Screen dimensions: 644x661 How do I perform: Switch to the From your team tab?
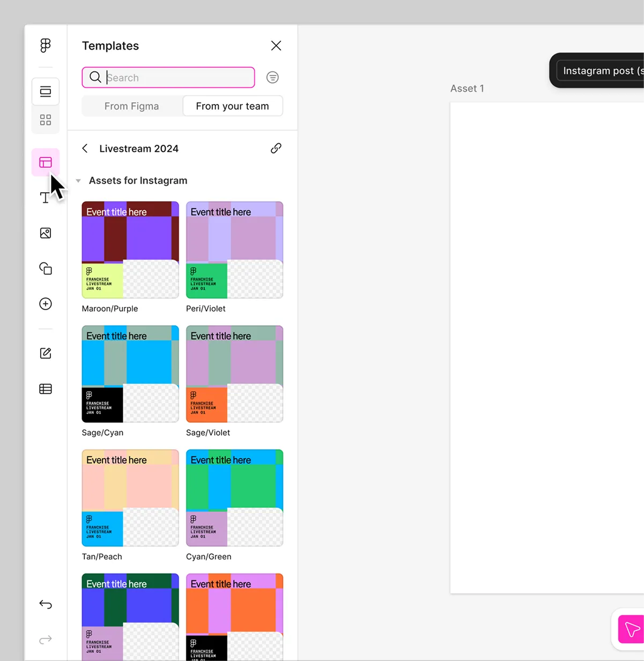pyautogui.click(x=232, y=106)
